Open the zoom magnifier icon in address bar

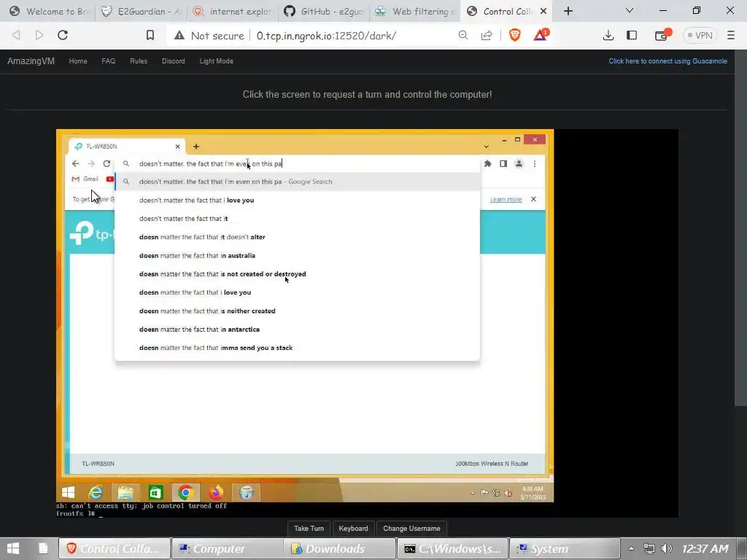[463, 35]
